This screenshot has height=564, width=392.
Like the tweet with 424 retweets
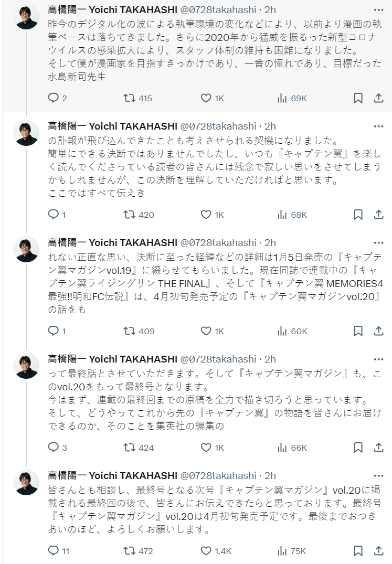tap(206, 448)
